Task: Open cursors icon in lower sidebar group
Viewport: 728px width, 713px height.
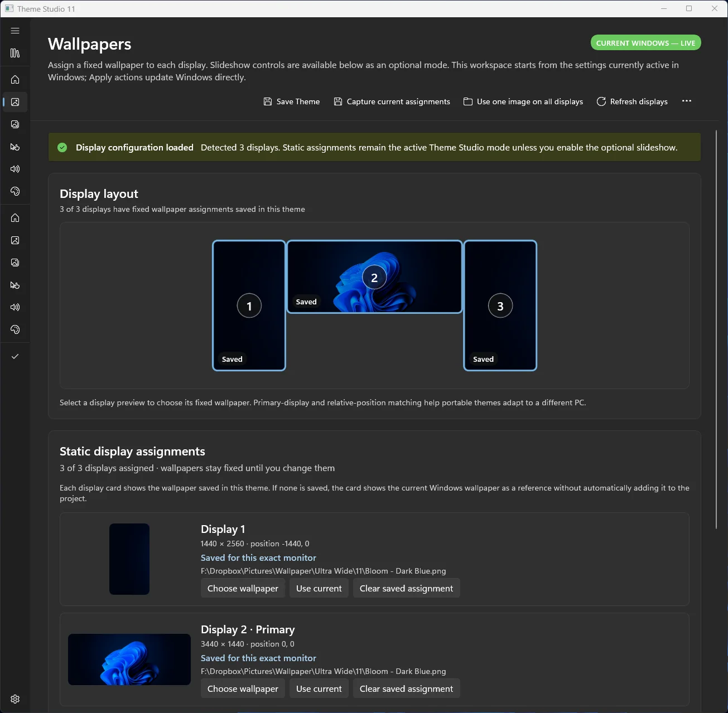Action: click(x=15, y=285)
